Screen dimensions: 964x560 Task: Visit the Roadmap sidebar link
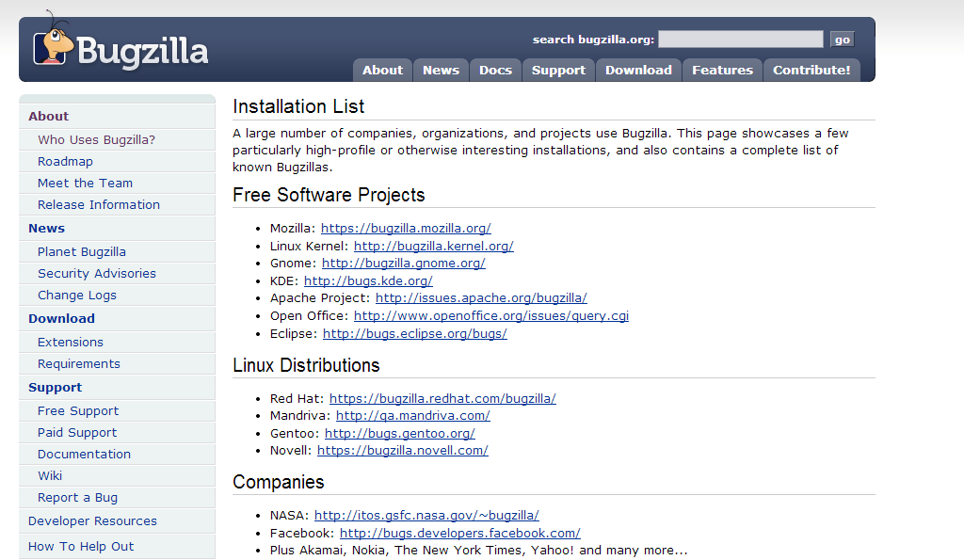(x=65, y=162)
